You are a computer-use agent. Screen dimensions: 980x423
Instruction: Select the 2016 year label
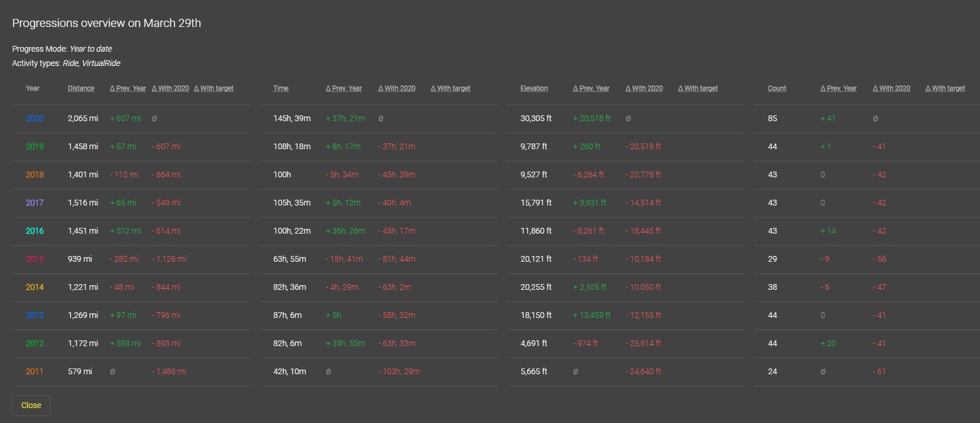click(x=34, y=231)
